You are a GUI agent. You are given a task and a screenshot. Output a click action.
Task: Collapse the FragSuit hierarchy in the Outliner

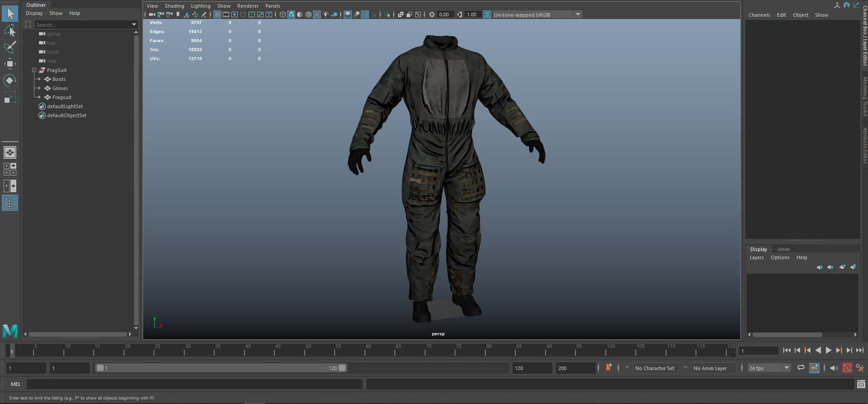[x=35, y=70]
